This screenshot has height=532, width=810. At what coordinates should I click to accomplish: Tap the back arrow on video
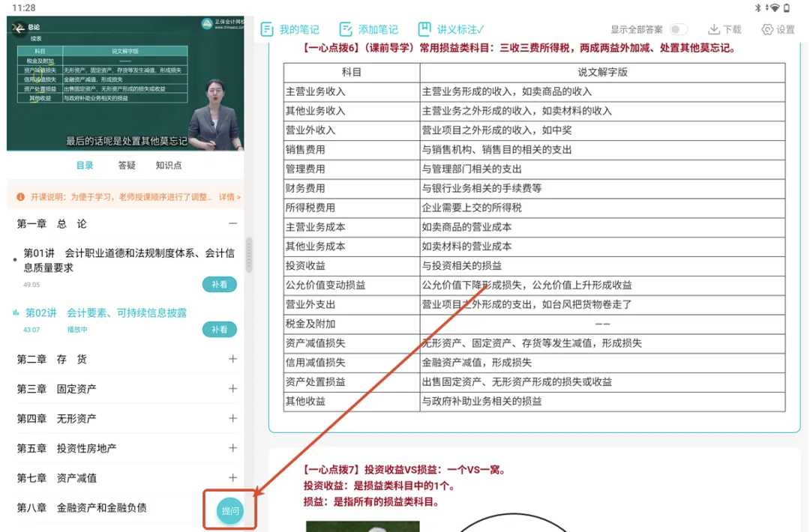coord(19,28)
